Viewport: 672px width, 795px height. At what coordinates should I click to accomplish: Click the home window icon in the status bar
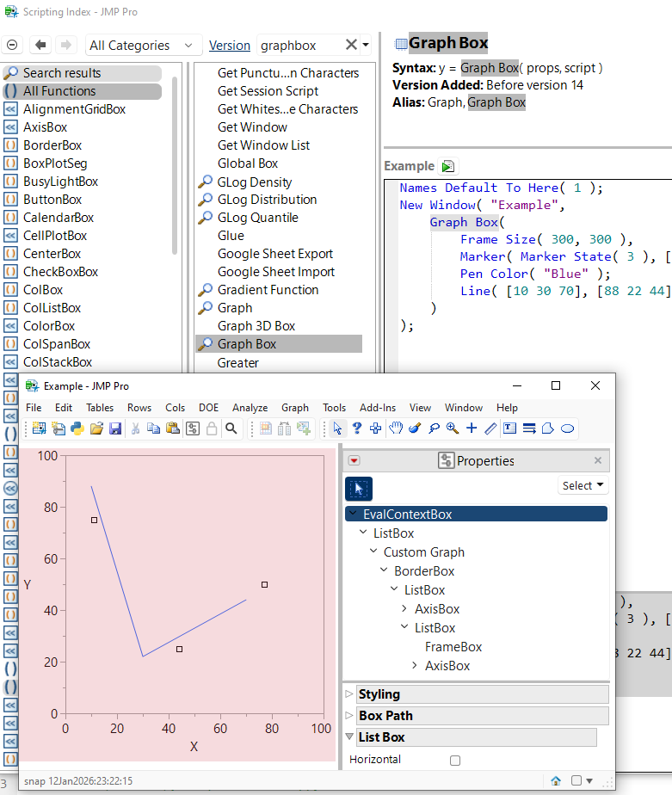pos(557,780)
